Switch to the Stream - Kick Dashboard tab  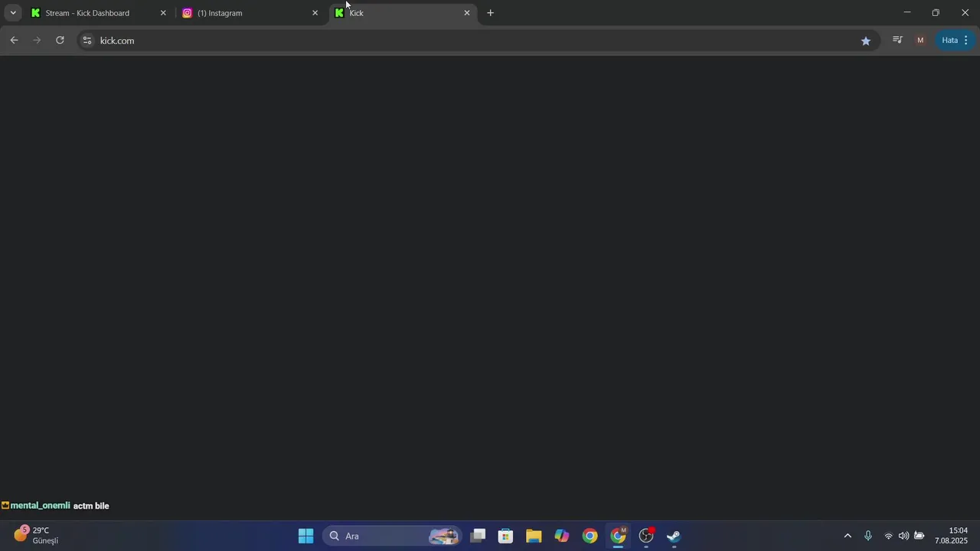(x=98, y=13)
